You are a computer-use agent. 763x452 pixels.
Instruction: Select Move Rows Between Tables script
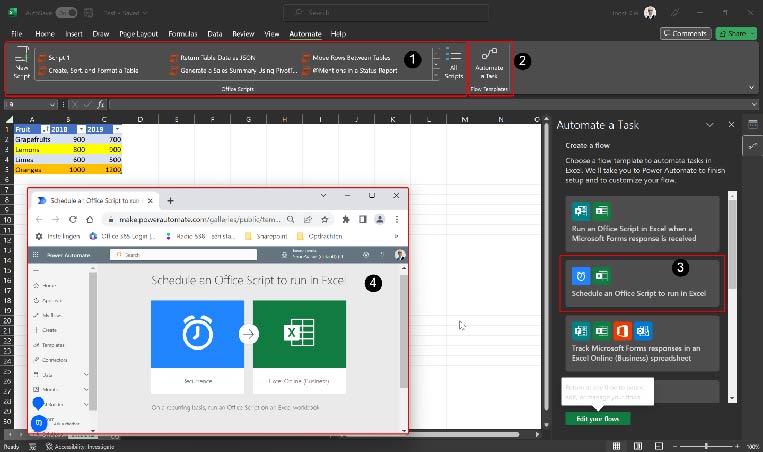pos(346,58)
